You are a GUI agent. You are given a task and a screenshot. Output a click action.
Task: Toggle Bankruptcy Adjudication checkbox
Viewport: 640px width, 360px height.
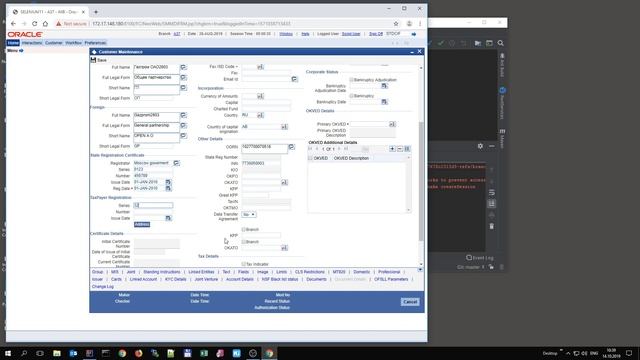(351, 80)
